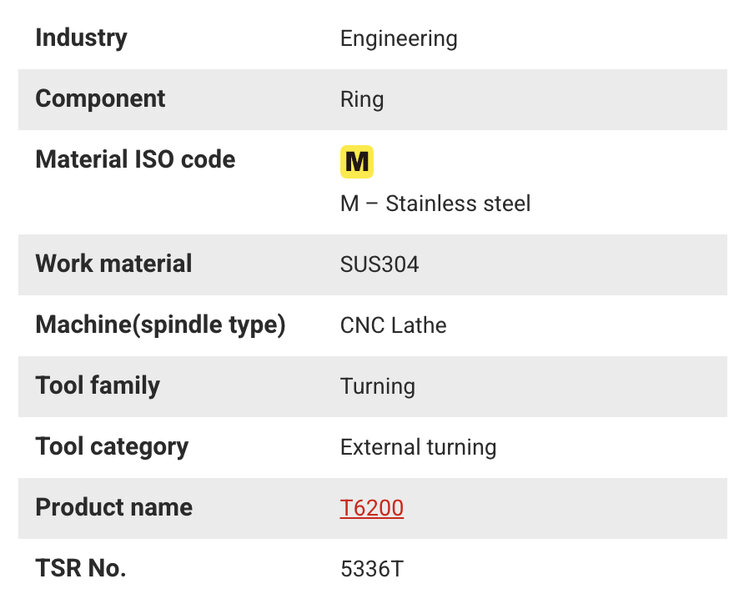Screen dimensions: 749x609
Task: Select the Ring component value
Action: [362, 100]
